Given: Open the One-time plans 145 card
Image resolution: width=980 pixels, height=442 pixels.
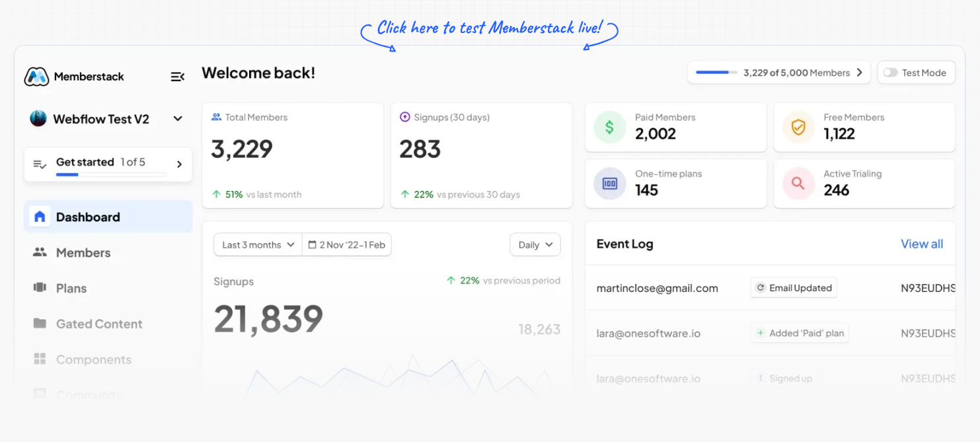Looking at the screenshot, I should point(676,183).
